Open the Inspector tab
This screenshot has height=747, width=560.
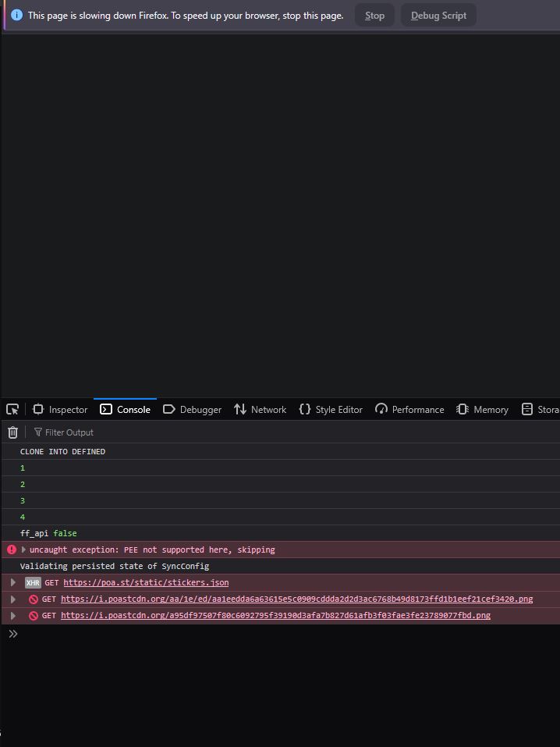tap(60, 409)
